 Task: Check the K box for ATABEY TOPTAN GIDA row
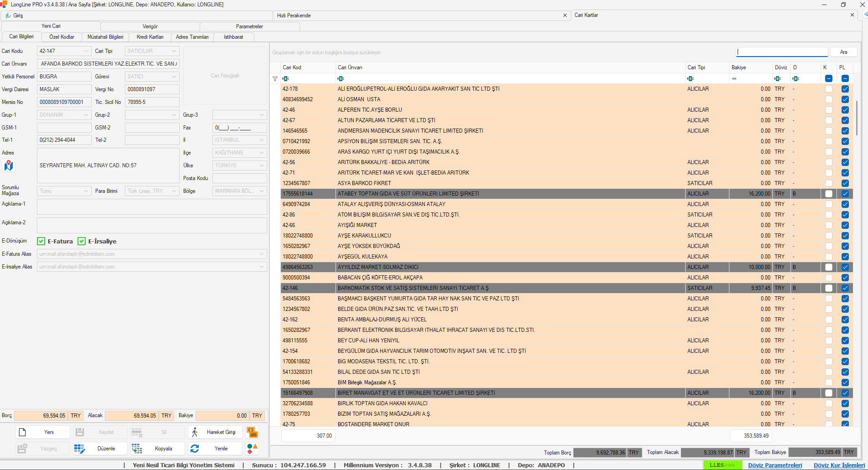click(x=829, y=194)
